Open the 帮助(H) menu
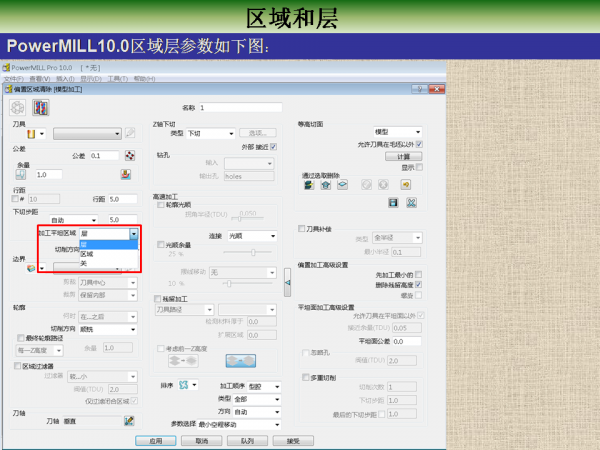This screenshot has height=450, width=600. (x=144, y=78)
